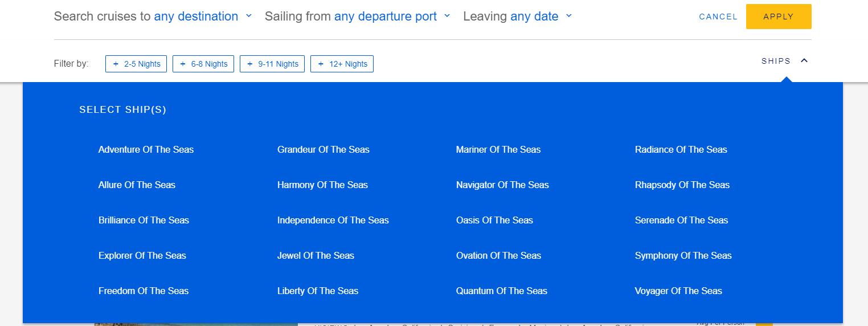The image size is (868, 326).
Task: Toggle the 2-5 Nights filter
Action: coord(136,64)
